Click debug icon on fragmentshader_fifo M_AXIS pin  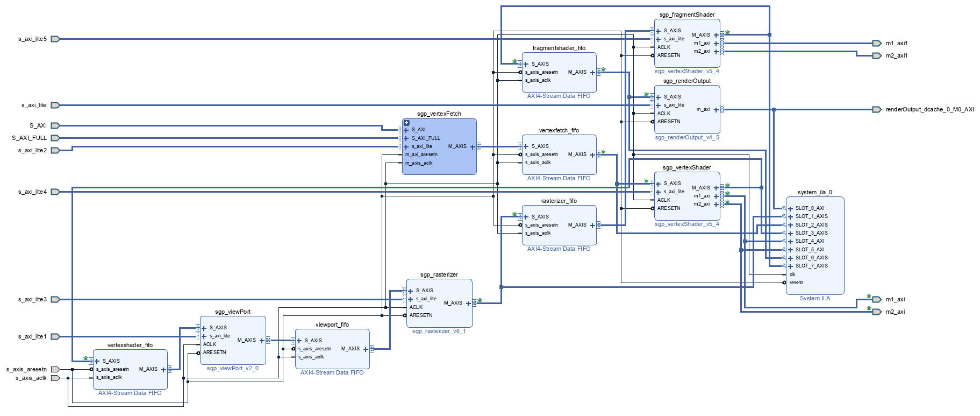pos(603,69)
